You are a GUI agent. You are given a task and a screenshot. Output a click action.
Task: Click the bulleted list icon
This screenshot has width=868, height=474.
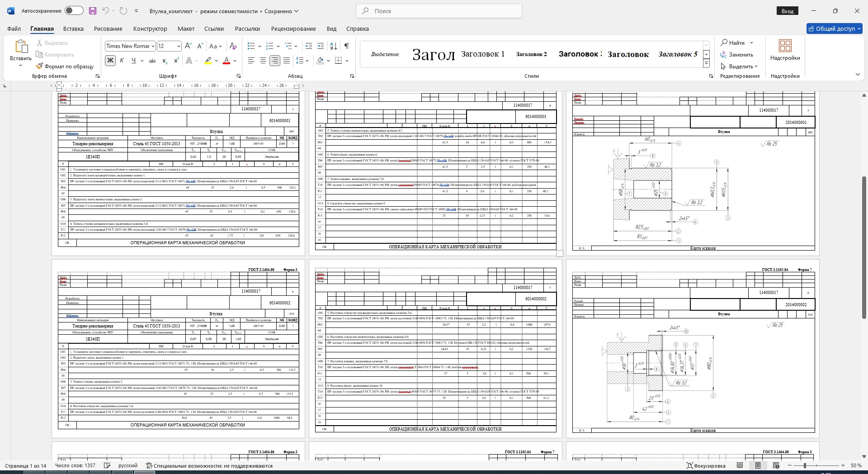click(x=251, y=46)
